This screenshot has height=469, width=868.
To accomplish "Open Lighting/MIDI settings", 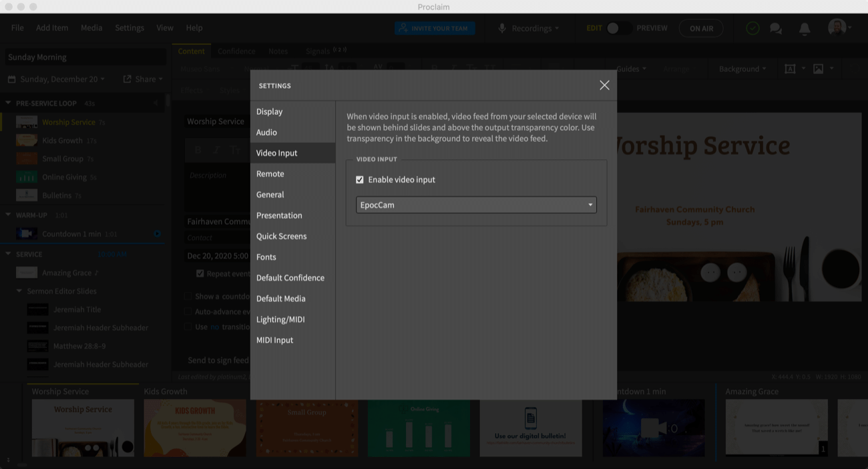I will pyautogui.click(x=292, y=319).
